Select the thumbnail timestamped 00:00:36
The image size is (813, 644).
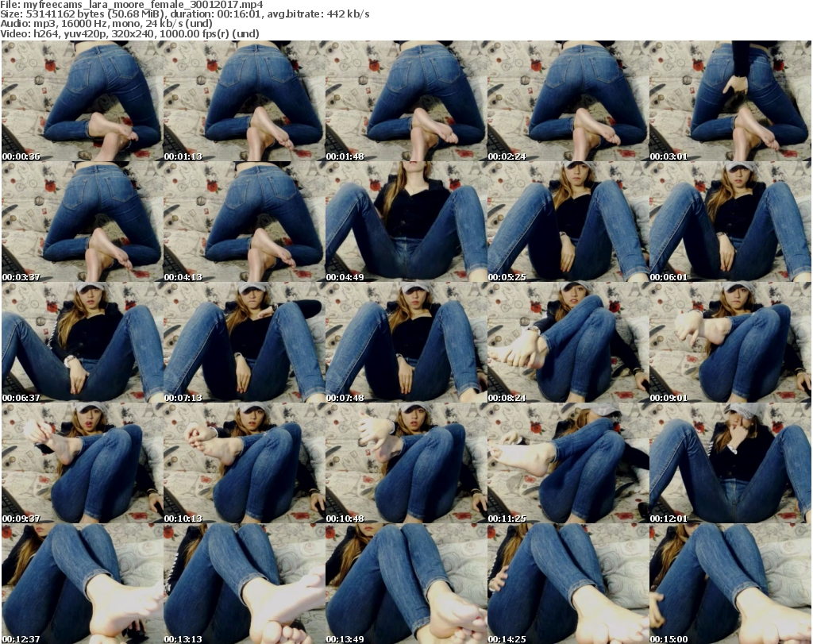tap(82, 101)
